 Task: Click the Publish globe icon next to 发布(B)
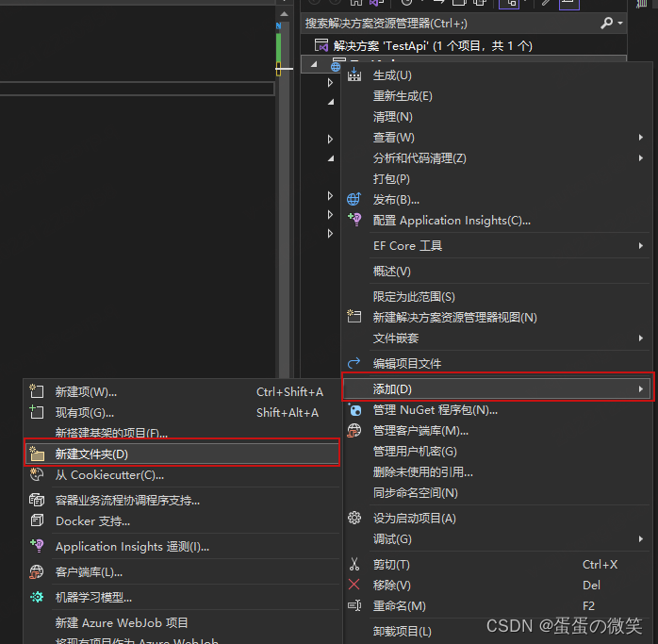coord(354,199)
